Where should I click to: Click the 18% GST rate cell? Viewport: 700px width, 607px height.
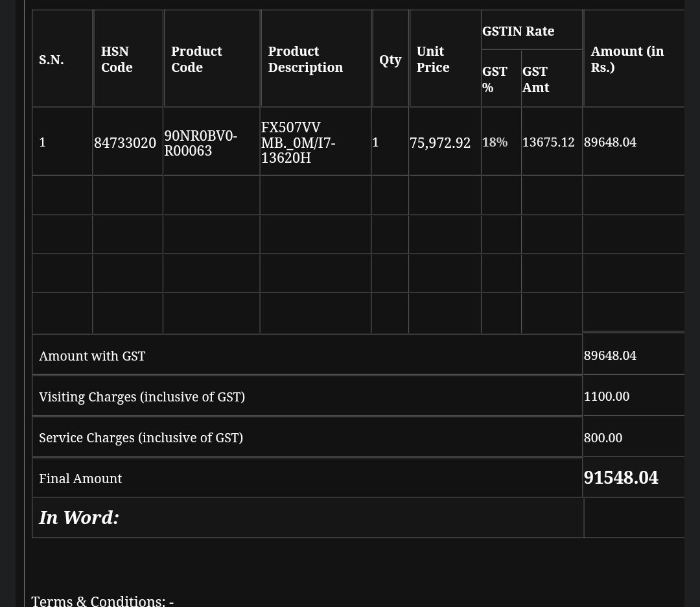click(x=495, y=143)
